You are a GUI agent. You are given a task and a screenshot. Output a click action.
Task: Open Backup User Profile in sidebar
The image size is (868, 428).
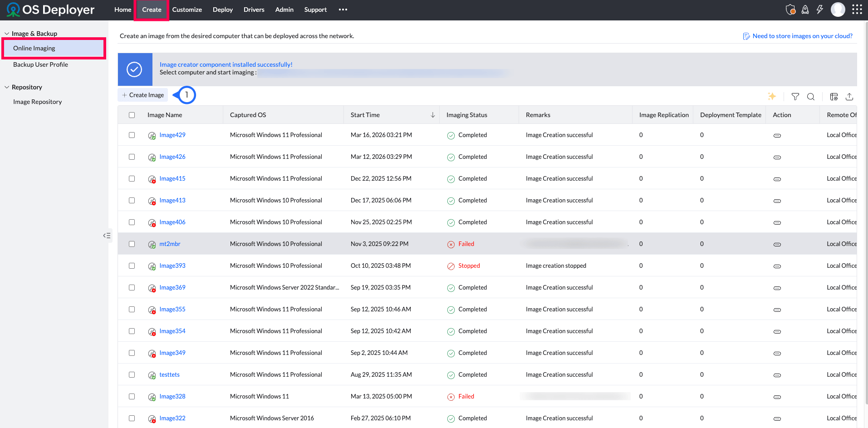coord(40,64)
